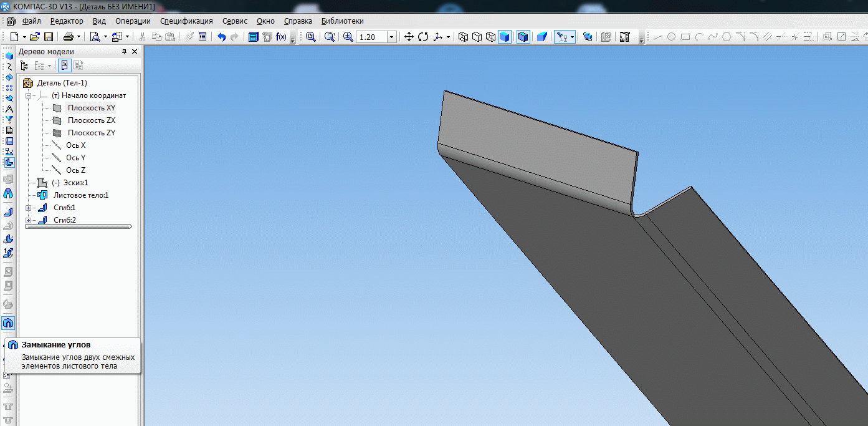Select the rectangle tool in geometry toolbar
The height and width of the screenshot is (426, 868).
tap(685, 37)
